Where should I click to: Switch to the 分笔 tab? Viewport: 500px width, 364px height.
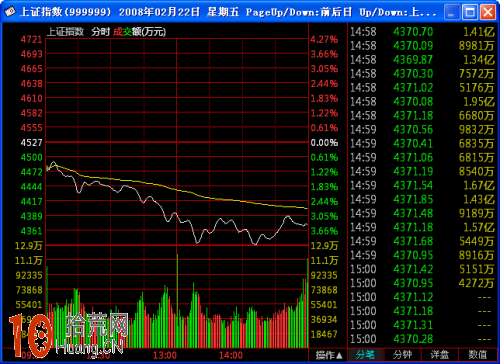[x=365, y=355]
